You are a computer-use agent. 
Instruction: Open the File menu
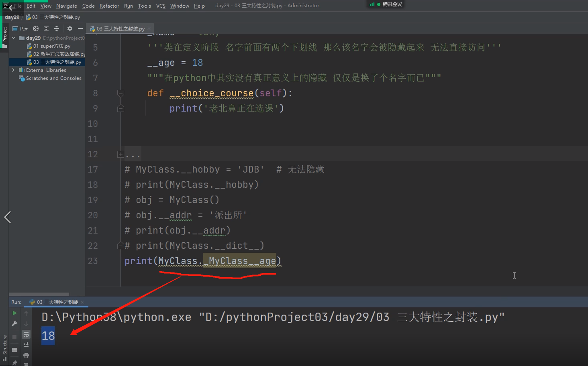click(x=18, y=6)
